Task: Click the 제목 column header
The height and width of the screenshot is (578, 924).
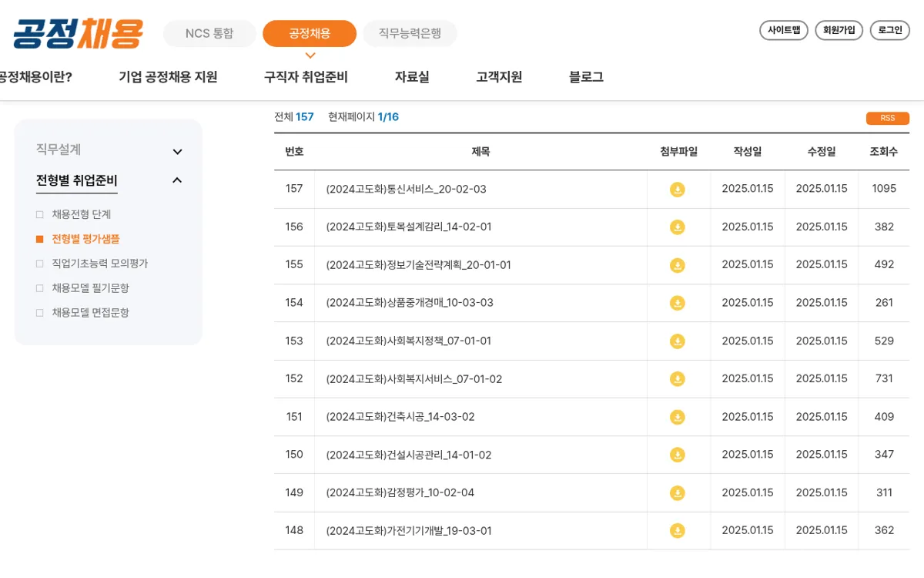Action: pyautogui.click(x=480, y=152)
